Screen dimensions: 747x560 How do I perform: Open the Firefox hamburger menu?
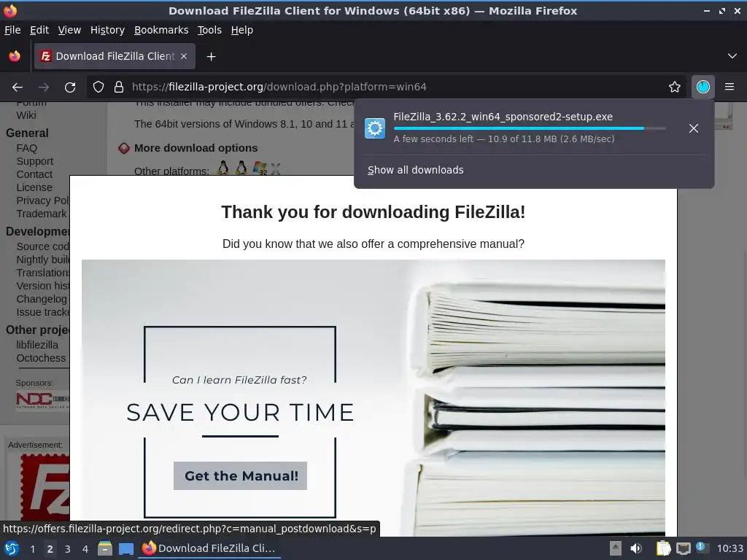pos(729,87)
